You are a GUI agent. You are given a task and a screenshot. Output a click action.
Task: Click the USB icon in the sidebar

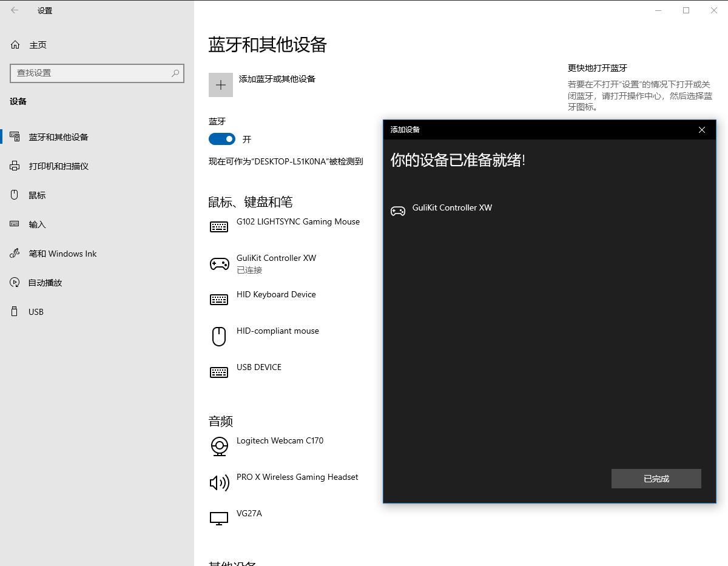(x=15, y=312)
